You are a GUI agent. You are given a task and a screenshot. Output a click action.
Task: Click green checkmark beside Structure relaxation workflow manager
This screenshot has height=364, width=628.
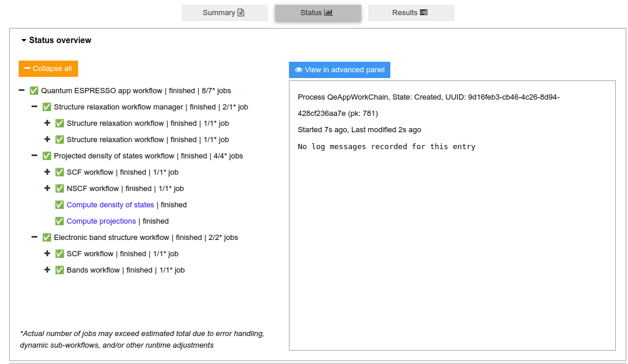click(x=47, y=107)
